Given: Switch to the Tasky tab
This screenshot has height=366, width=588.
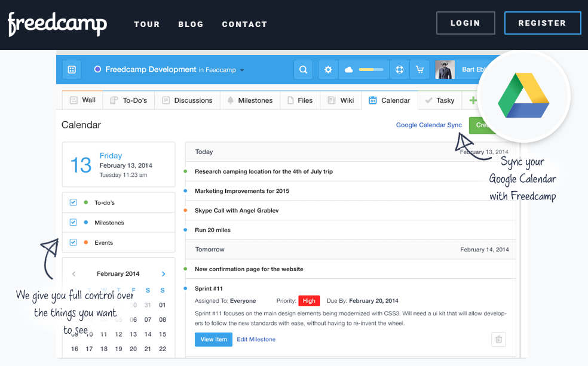Looking at the screenshot, I should [440, 100].
